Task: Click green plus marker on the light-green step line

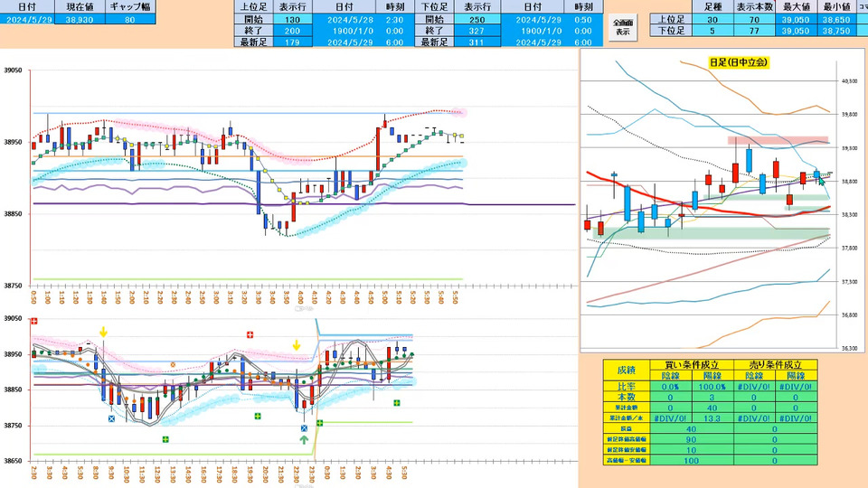Action: (x=319, y=423)
